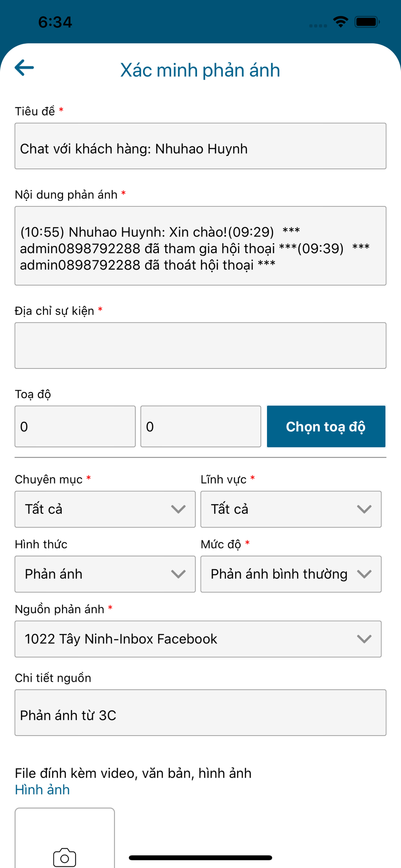Tap the Mức độ chevron arrow
The width and height of the screenshot is (401, 868).
coord(364,574)
